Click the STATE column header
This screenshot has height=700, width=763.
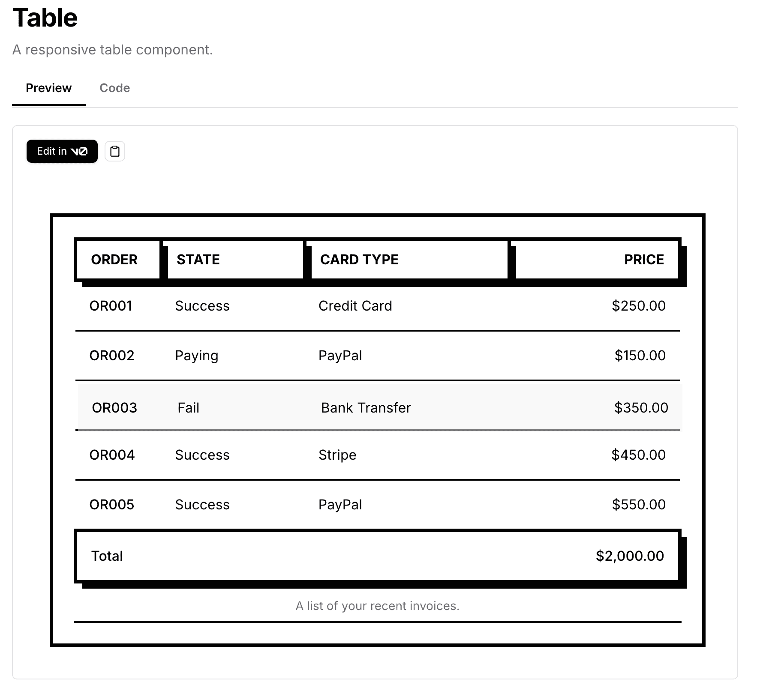coord(235,260)
